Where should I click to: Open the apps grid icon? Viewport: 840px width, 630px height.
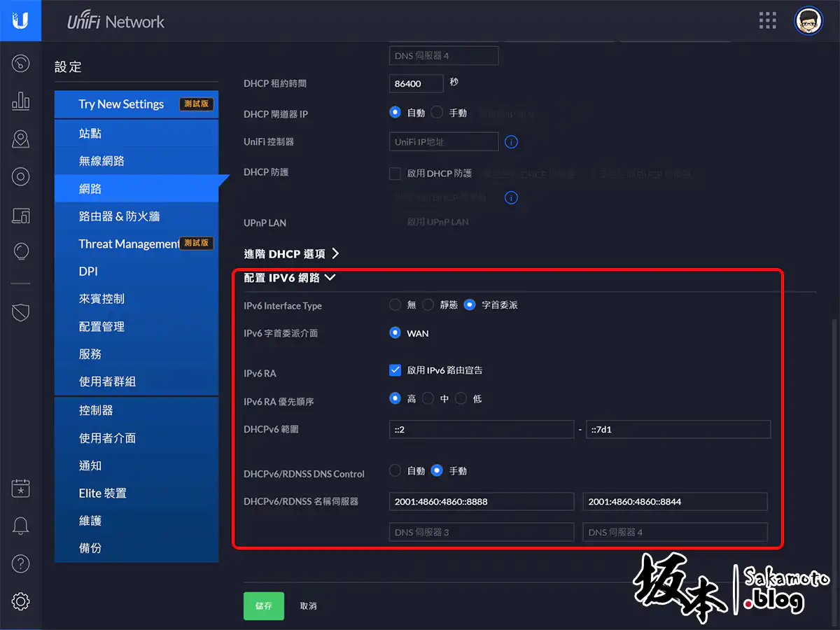tap(768, 21)
